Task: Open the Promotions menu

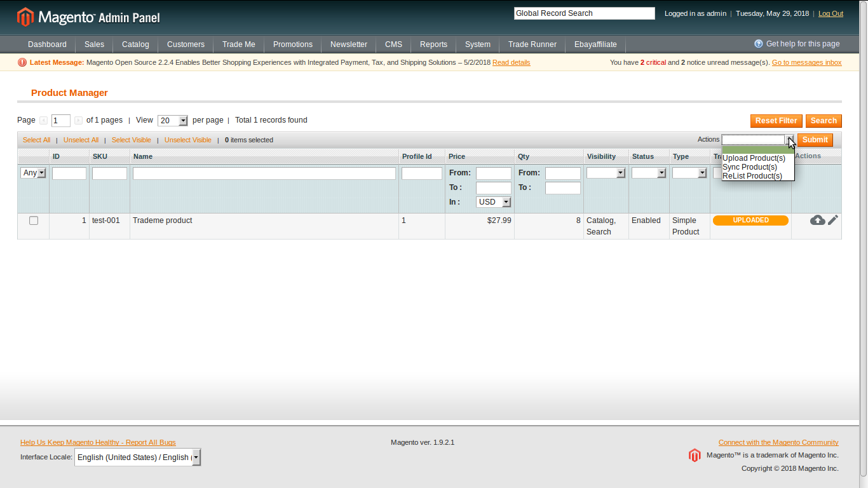Action: (x=293, y=44)
